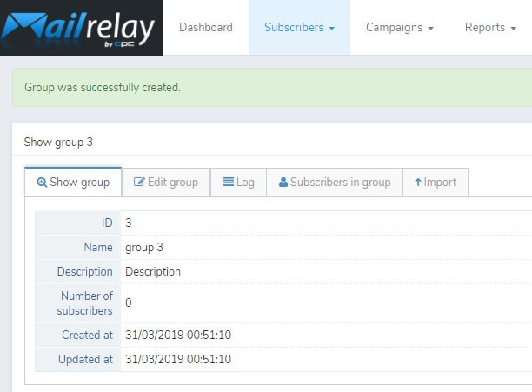The height and width of the screenshot is (392, 532).
Task: Click the Updated at timestamp value
Action: [178, 360]
